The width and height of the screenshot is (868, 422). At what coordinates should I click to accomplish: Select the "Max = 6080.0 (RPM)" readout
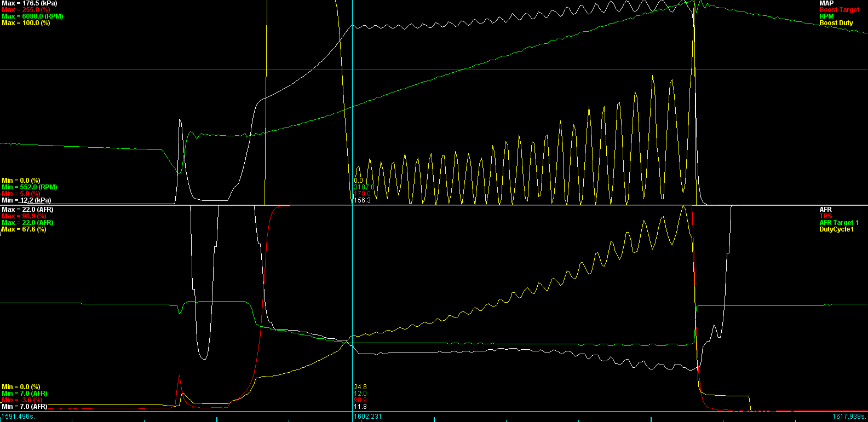coord(32,16)
